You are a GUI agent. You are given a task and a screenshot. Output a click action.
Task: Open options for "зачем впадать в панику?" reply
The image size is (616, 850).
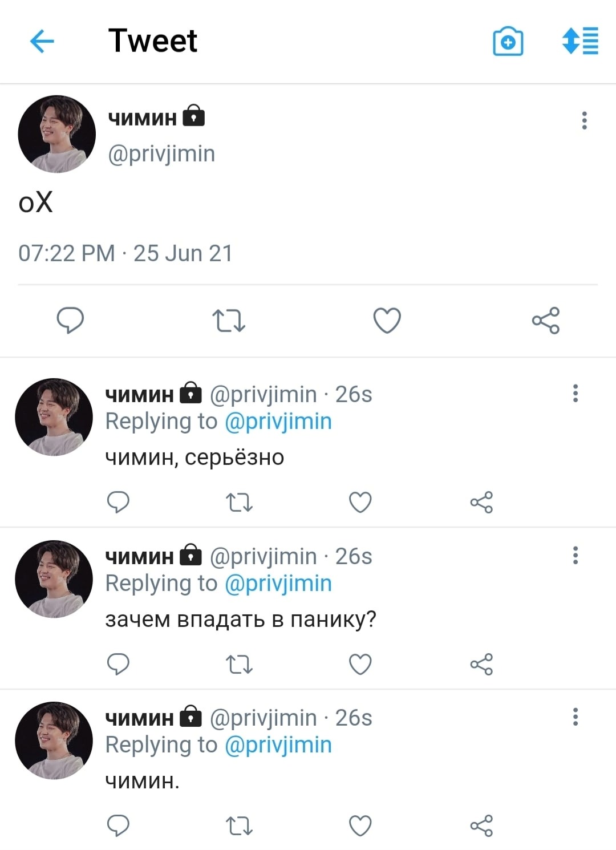pyautogui.click(x=576, y=555)
